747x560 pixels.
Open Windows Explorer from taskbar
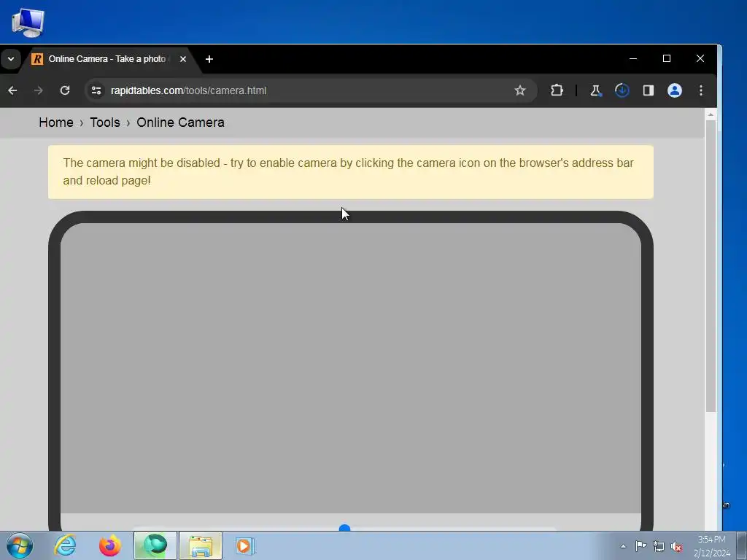(x=201, y=545)
